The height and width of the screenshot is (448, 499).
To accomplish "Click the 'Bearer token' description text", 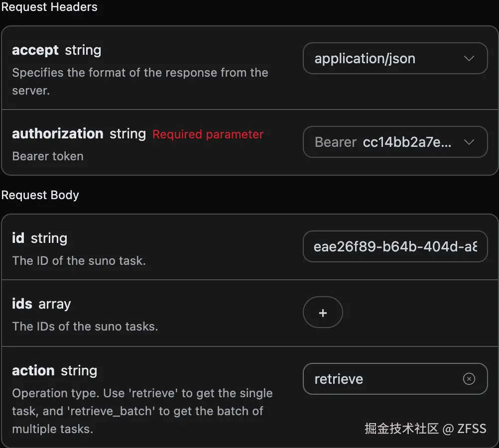I will click(47, 156).
